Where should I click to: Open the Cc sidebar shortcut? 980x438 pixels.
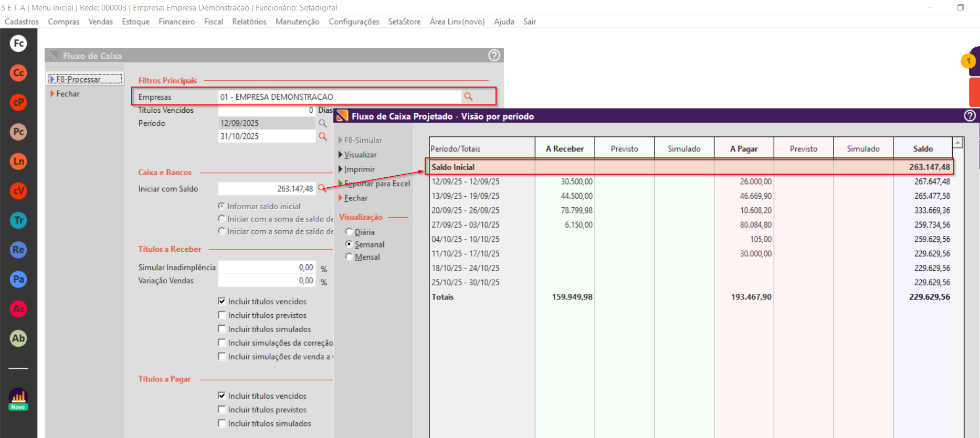point(18,73)
